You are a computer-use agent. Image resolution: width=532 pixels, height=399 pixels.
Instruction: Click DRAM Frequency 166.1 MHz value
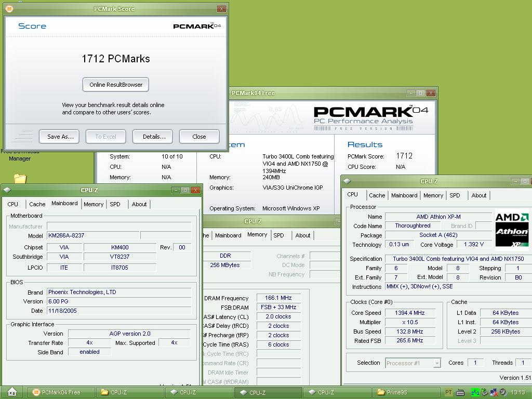click(278, 298)
